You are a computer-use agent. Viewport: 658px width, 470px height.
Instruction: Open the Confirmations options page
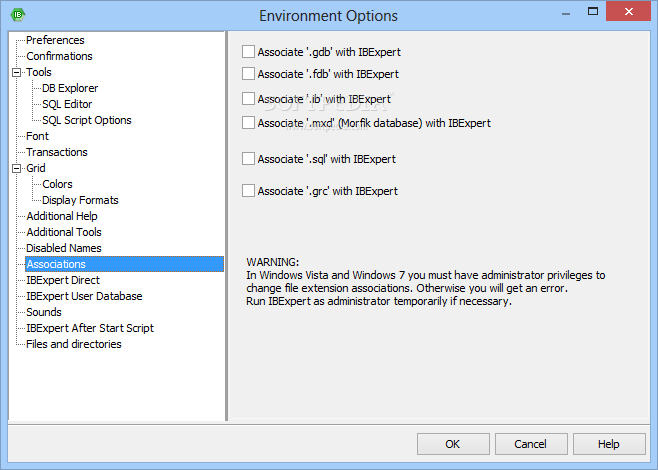59,56
